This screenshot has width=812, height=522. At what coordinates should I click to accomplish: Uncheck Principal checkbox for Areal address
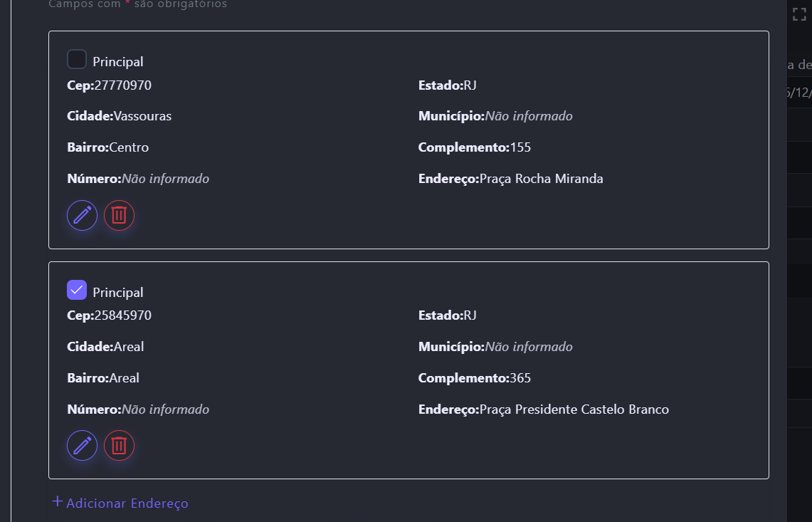[77, 291]
